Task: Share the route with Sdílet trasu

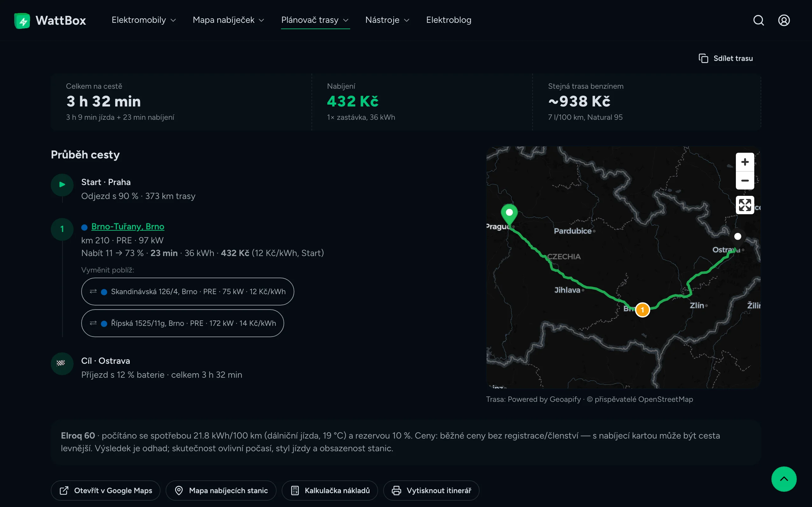Action: click(x=725, y=58)
